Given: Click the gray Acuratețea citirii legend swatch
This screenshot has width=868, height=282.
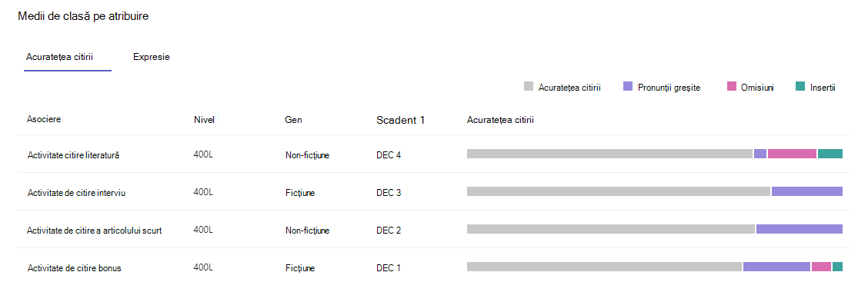Looking at the screenshot, I should (x=528, y=86).
